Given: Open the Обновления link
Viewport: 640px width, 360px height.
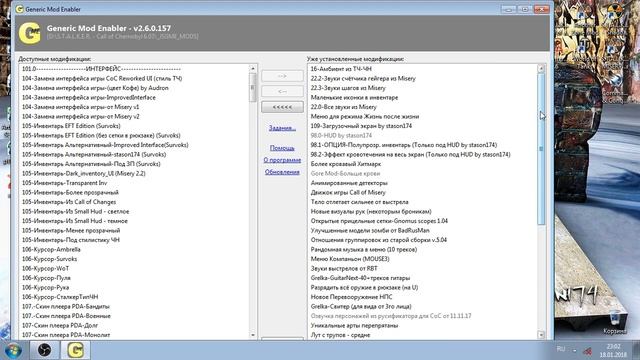Looking at the screenshot, I should [282, 172].
